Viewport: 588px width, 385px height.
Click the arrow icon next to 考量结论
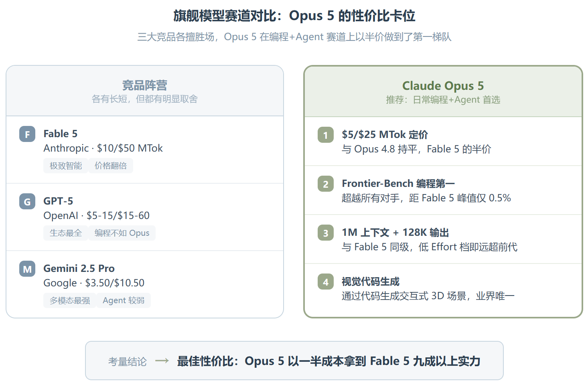click(162, 361)
